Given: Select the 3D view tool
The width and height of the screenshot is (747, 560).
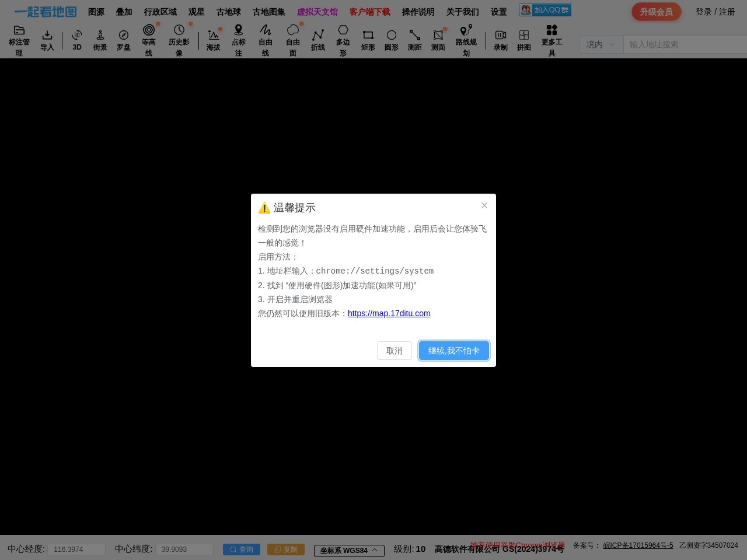Looking at the screenshot, I should pos(76,38).
